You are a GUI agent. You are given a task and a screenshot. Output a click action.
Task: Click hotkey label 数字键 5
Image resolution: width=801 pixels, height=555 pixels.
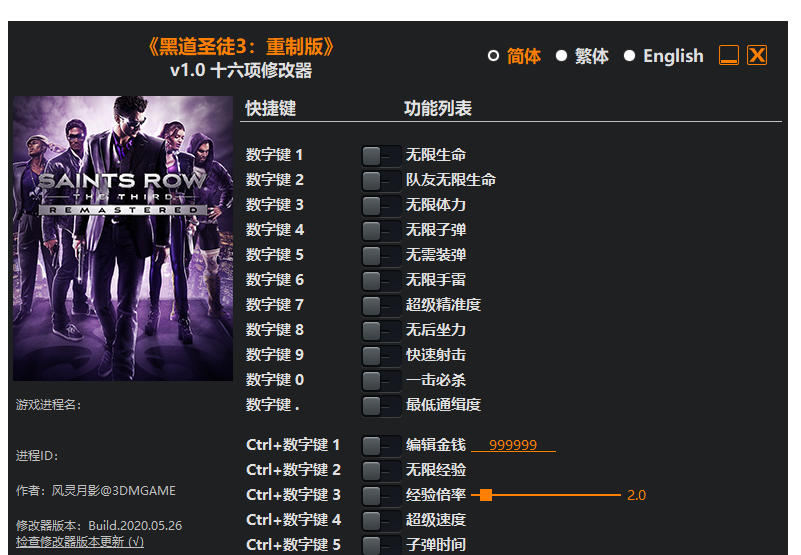(274, 255)
